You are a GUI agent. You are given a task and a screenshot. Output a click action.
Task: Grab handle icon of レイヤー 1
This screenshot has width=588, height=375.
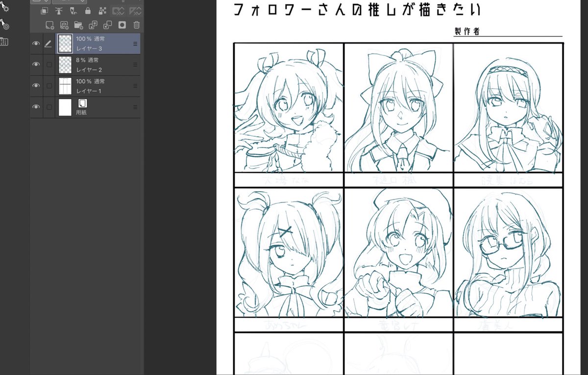[135, 86]
